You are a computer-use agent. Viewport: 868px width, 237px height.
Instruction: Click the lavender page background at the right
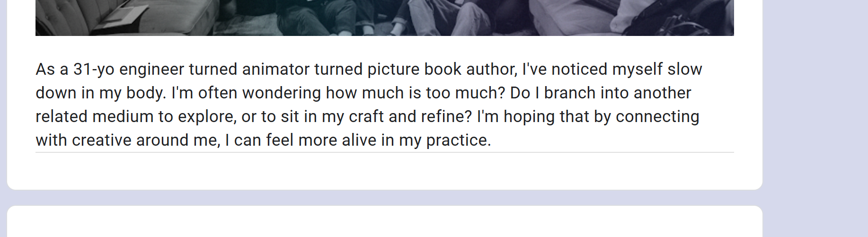point(815,118)
